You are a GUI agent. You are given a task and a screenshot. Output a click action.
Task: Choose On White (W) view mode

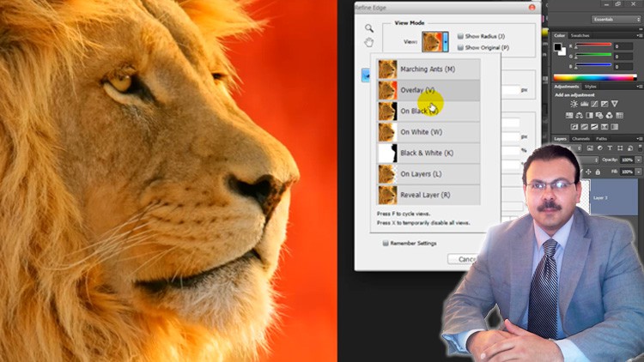click(x=428, y=132)
